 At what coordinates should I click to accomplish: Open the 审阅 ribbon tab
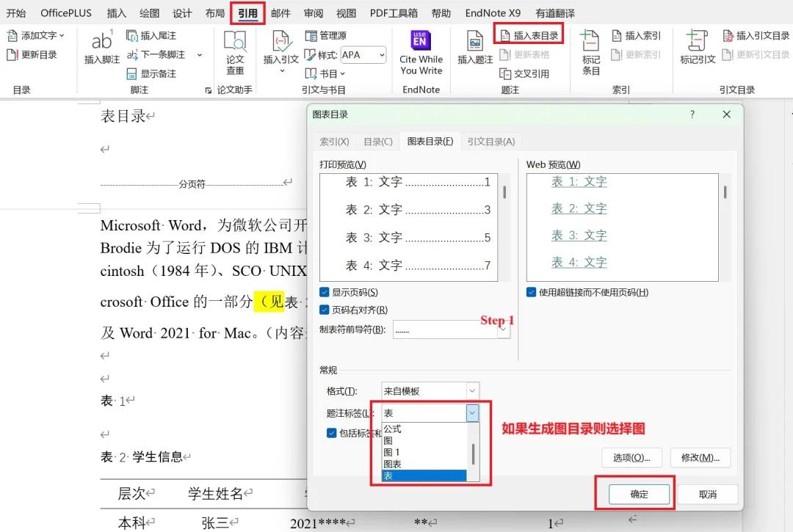pos(314,13)
